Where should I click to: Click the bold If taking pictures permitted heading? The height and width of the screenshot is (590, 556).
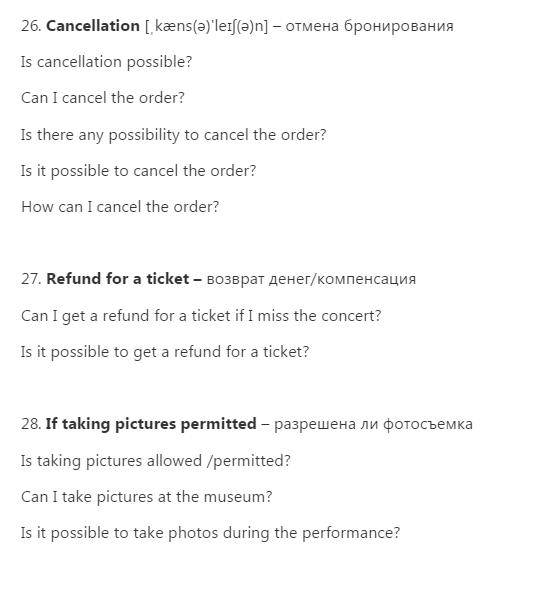(x=151, y=424)
